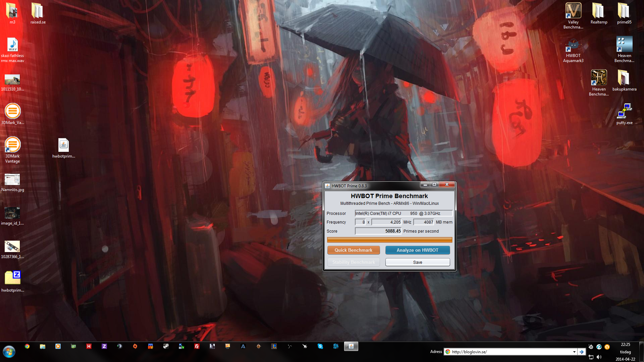The width and height of the screenshot is (644, 362).
Task: Select the image_id_1 picture icon
Action: click(12, 216)
